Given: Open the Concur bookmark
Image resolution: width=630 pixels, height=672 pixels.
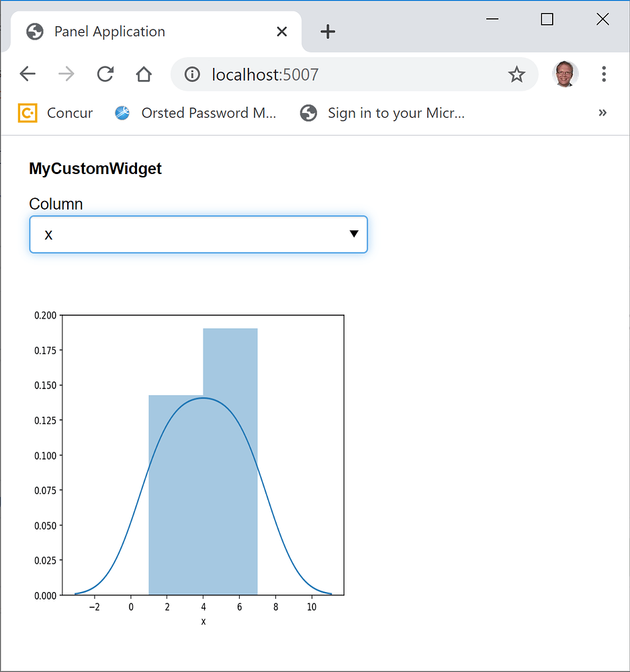Looking at the screenshot, I should coord(55,113).
